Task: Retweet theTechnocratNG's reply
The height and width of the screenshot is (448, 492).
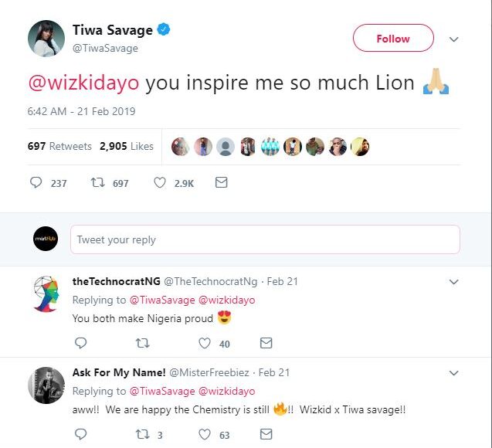Action: coord(141,343)
